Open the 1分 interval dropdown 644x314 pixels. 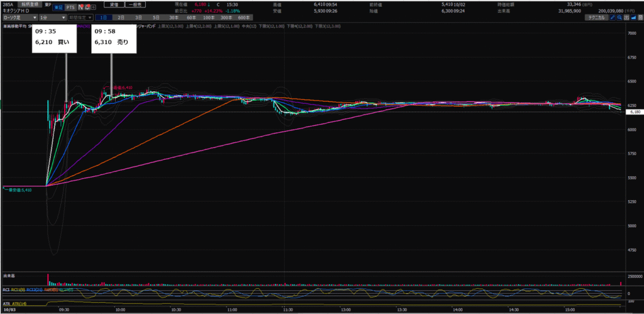pyautogui.click(x=52, y=18)
